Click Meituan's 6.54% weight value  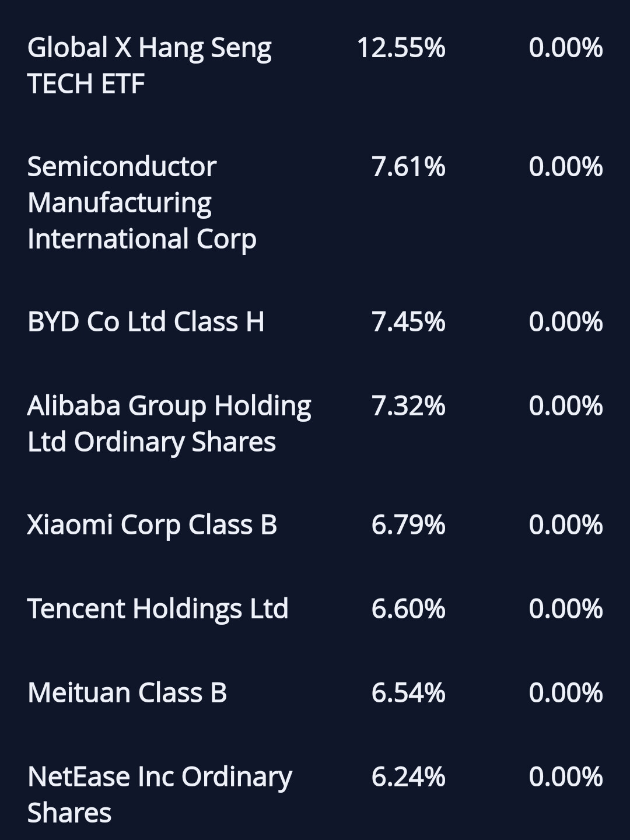pyautogui.click(x=408, y=692)
